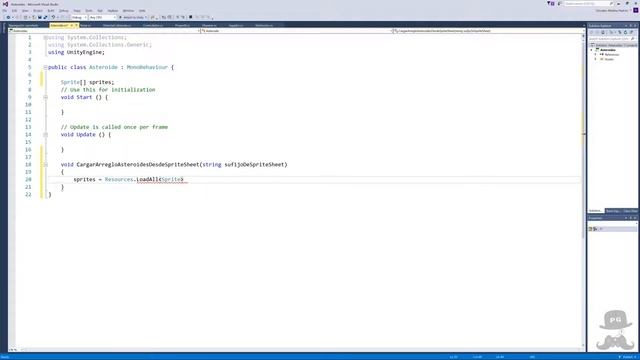This screenshot has width=640, height=360.
Task: Click the Quick Launch search box
Action: [x=589, y=4]
